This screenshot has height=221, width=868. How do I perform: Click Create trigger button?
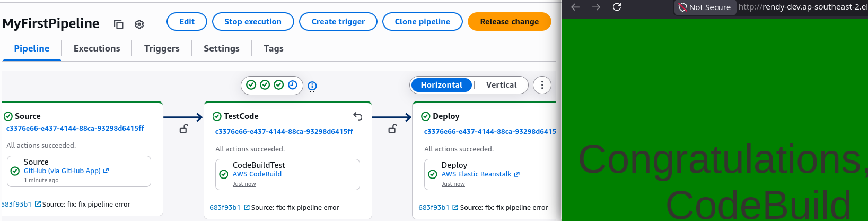point(338,22)
